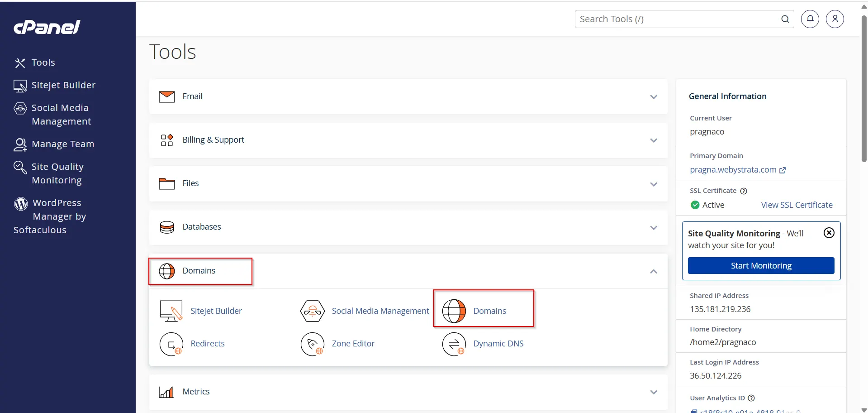
Task: Open the Zone Editor link
Action: point(353,344)
